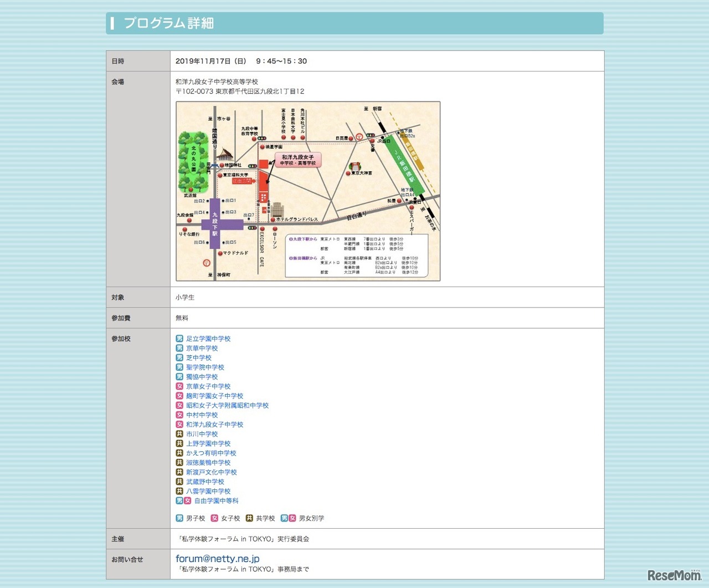Image resolution: width=709 pixels, height=588 pixels.
Task: Go to the かえつ有明中学校 link
Action: [211, 453]
